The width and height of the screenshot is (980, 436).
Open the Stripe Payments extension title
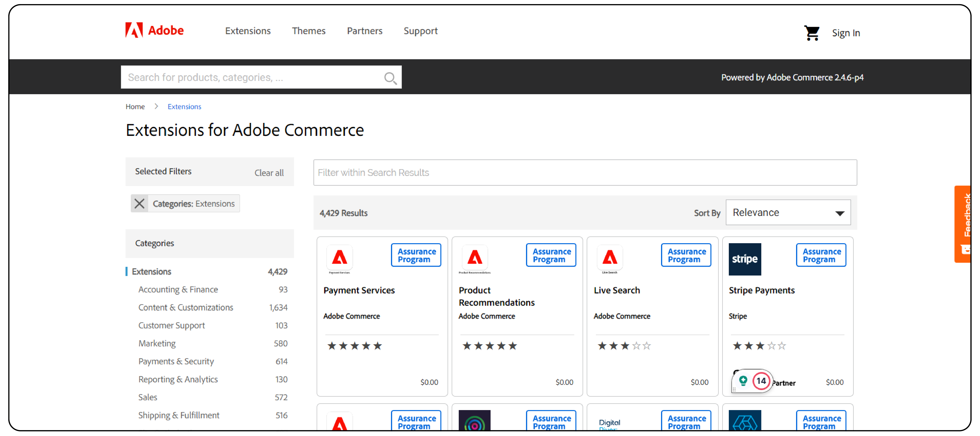[x=761, y=290]
